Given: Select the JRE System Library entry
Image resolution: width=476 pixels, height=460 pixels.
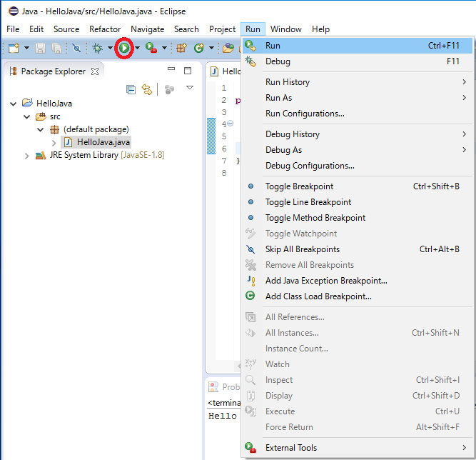Looking at the screenshot, I should (x=100, y=155).
